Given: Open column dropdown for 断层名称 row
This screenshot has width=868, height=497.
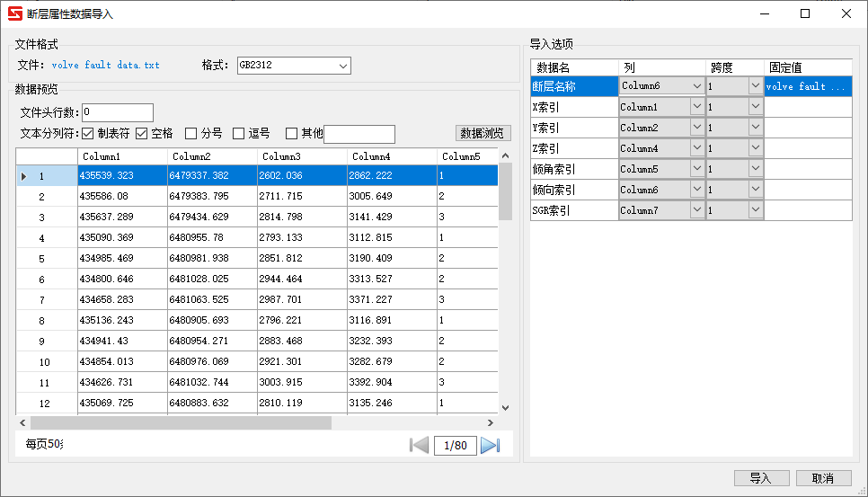Looking at the screenshot, I should click(697, 85).
